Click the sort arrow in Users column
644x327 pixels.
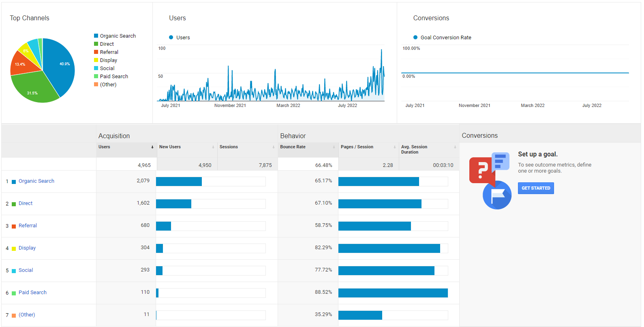coord(152,147)
